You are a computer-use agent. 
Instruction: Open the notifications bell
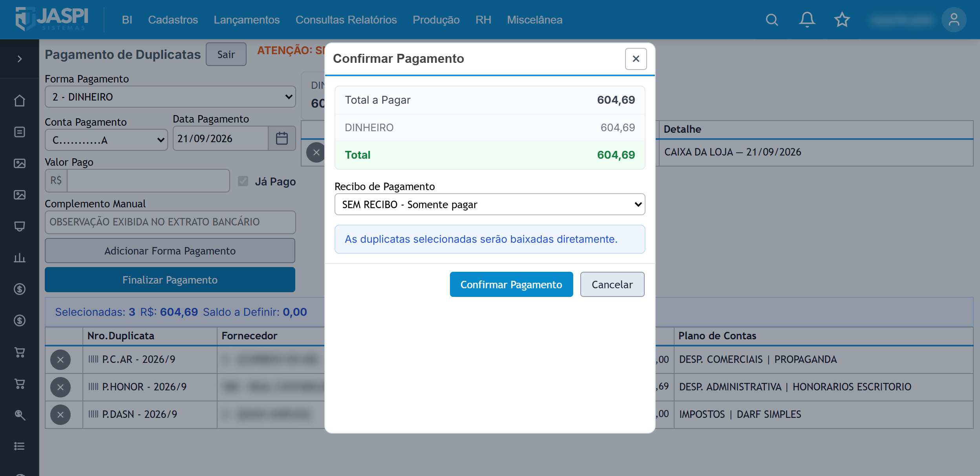point(807,20)
